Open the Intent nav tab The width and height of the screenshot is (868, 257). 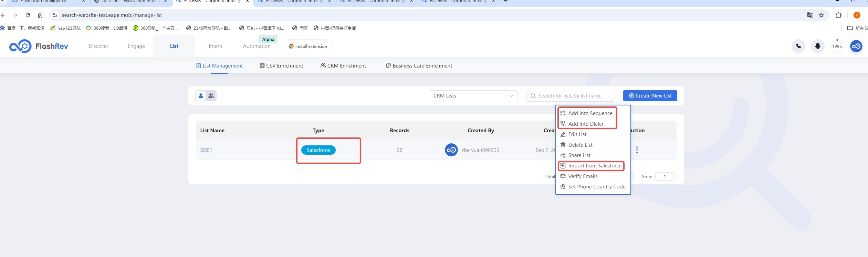[x=216, y=46]
